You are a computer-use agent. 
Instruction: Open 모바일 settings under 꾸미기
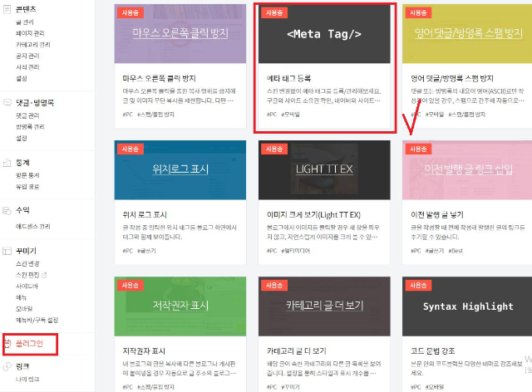coord(24,309)
